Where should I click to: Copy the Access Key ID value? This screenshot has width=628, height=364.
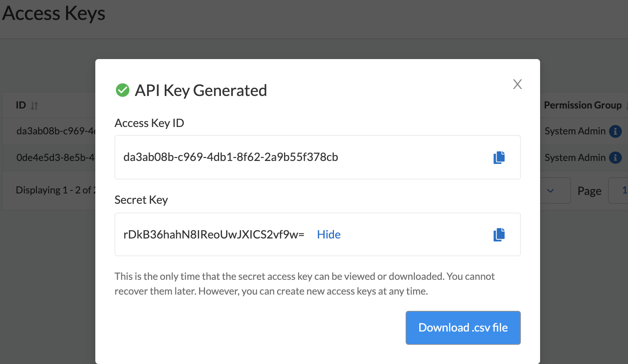point(499,157)
